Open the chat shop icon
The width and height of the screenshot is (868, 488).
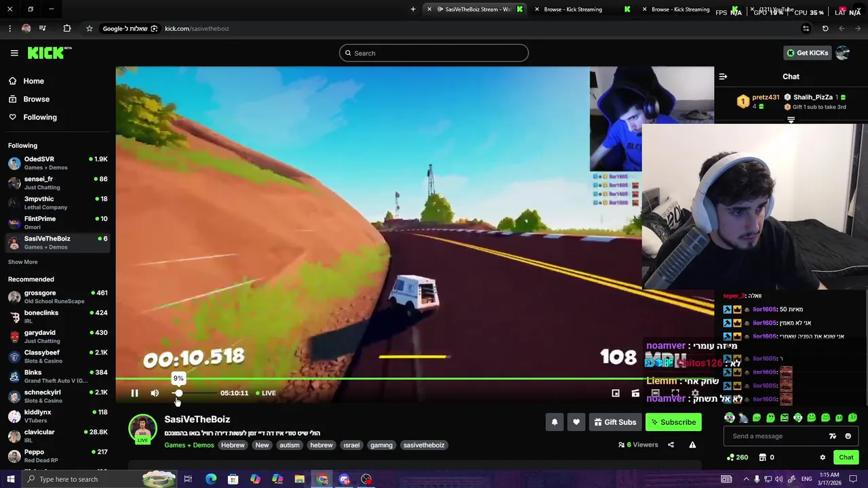[x=762, y=457]
